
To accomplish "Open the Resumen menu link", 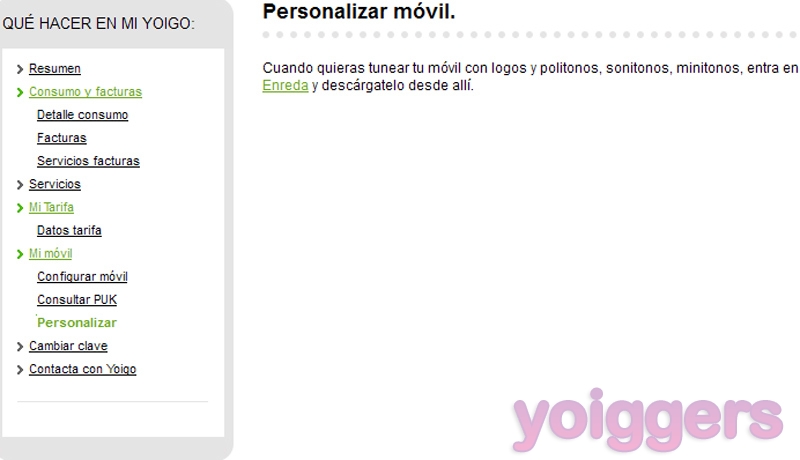I will pyautogui.click(x=55, y=68).
